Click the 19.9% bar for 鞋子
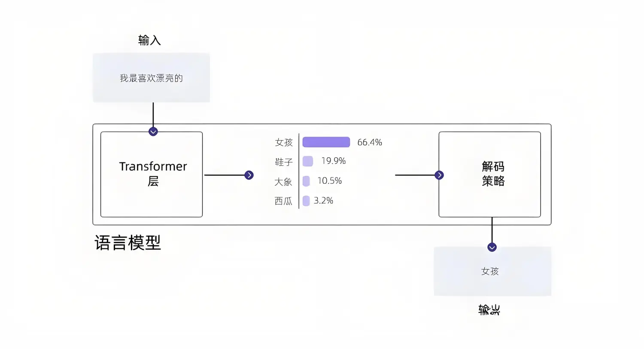The height and width of the screenshot is (349, 644). click(308, 161)
